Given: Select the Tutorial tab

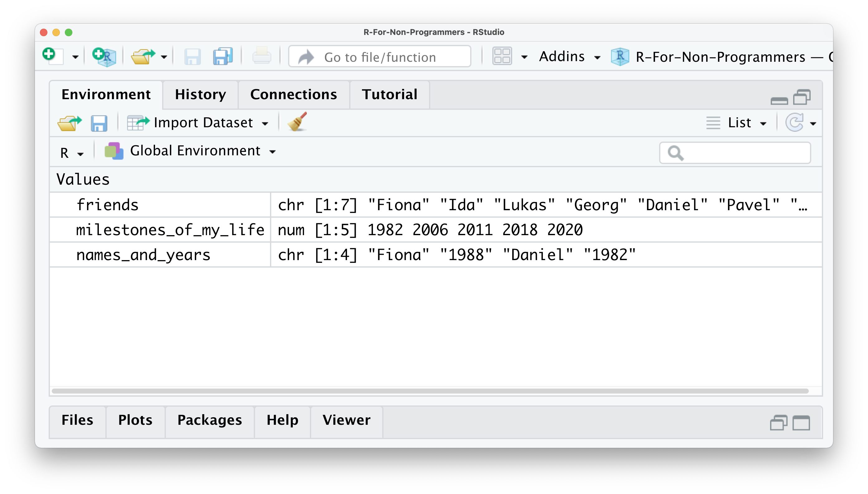Looking at the screenshot, I should [389, 95].
